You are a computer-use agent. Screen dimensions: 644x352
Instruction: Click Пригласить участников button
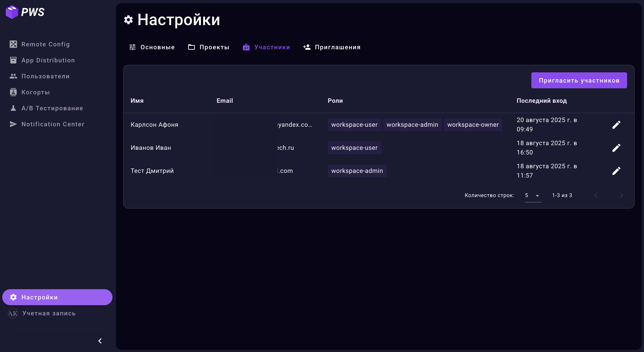coord(579,80)
